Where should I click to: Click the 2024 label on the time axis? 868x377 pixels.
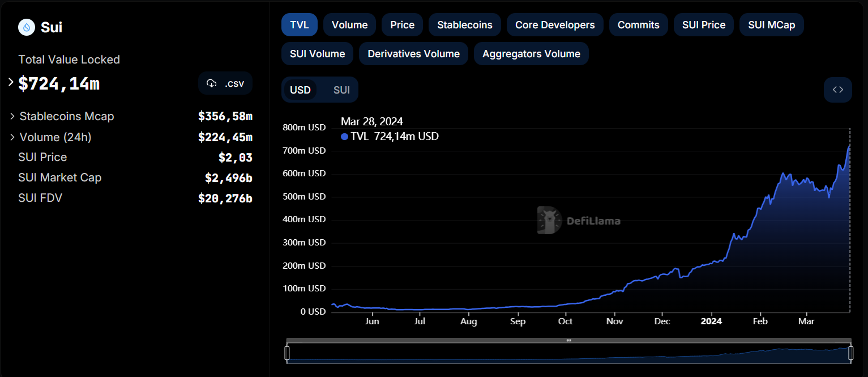[x=711, y=321]
